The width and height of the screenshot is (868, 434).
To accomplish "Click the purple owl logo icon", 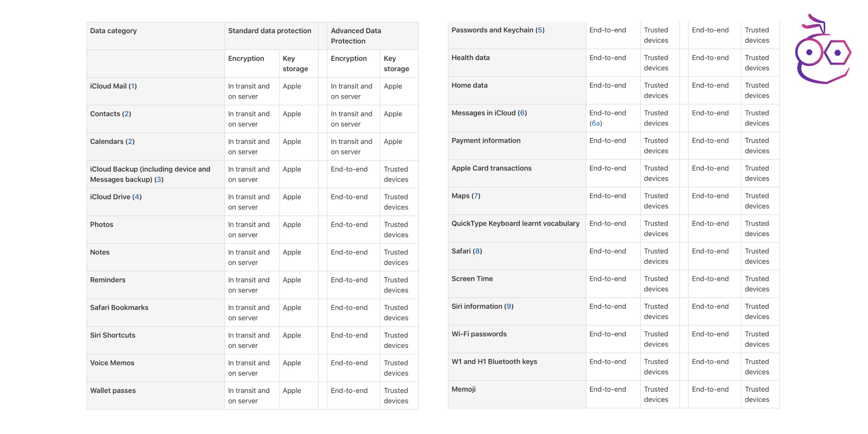I will (x=822, y=50).
